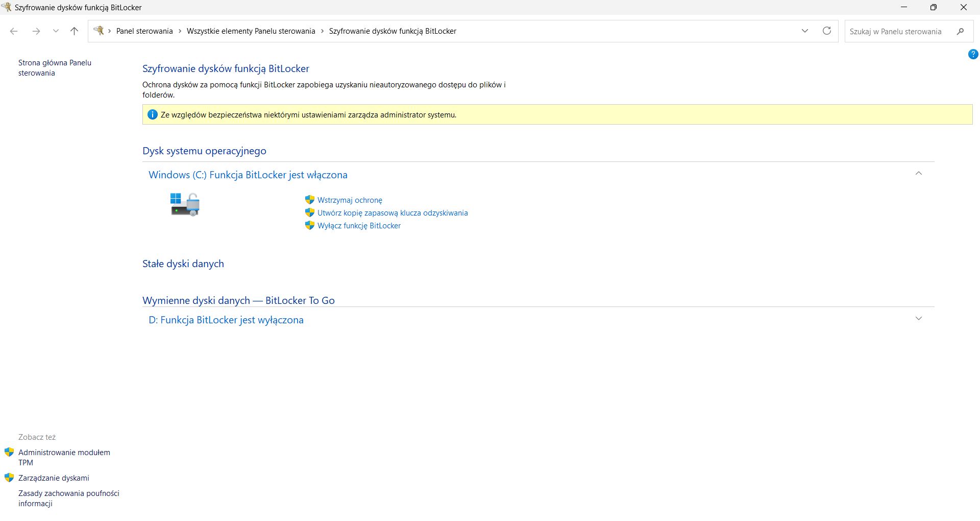Click shield icon beside Wstrzymaj ochronę

tap(309, 200)
